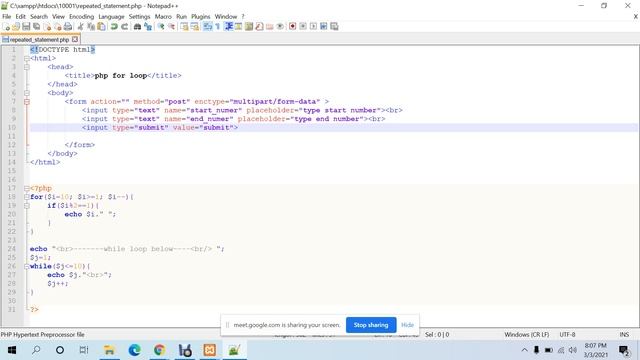Open the Macro menu

coord(163,17)
